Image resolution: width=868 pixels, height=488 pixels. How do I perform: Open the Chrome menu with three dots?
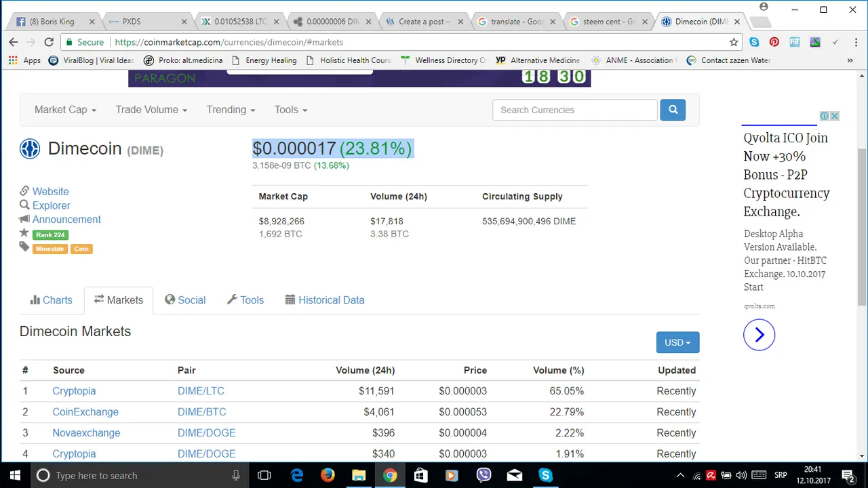click(854, 42)
